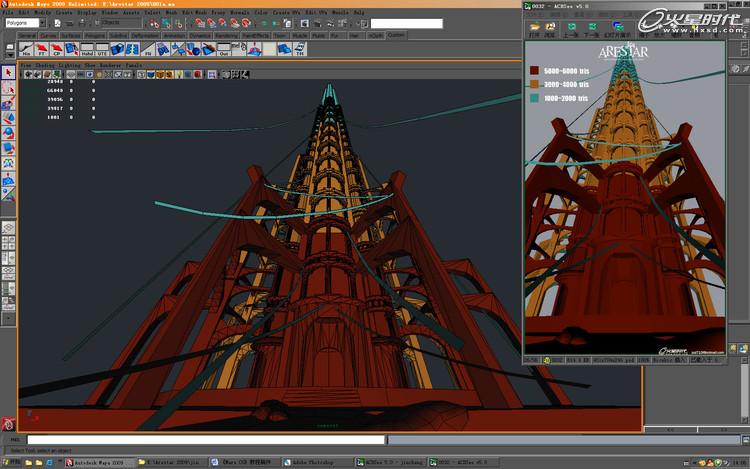This screenshot has height=469, width=750.
Task: Toggle the script editor icon beside command line
Action: click(745, 439)
